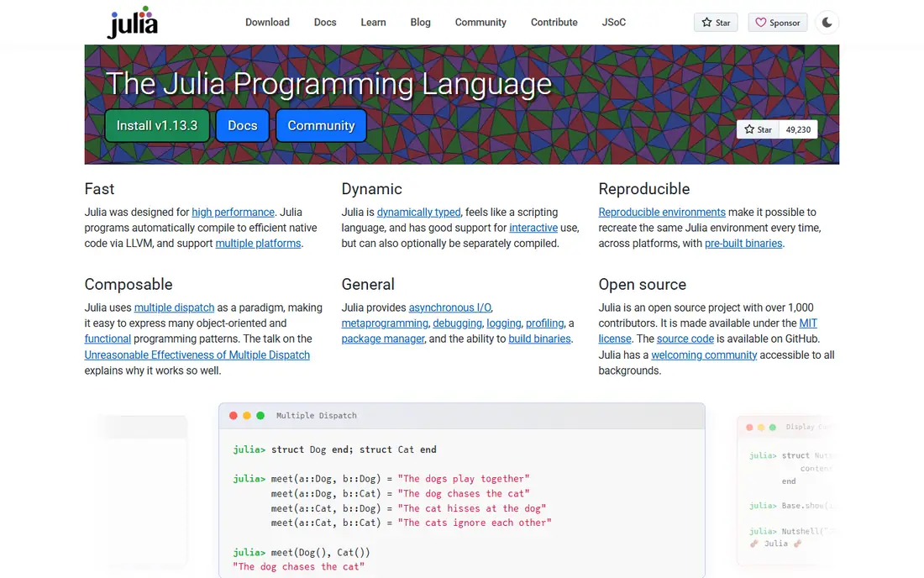
Task: Open the JSoC nav item
Action: (613, 23)
